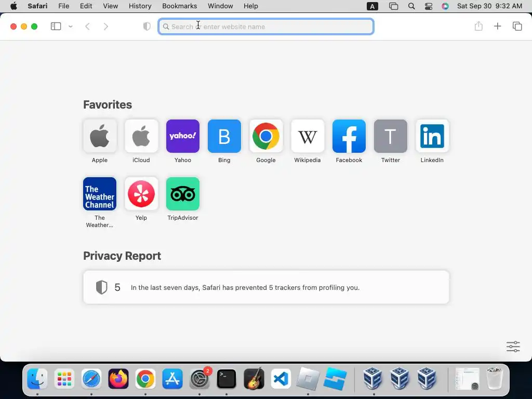Show the toolbar Privacy Report shield

147,26
